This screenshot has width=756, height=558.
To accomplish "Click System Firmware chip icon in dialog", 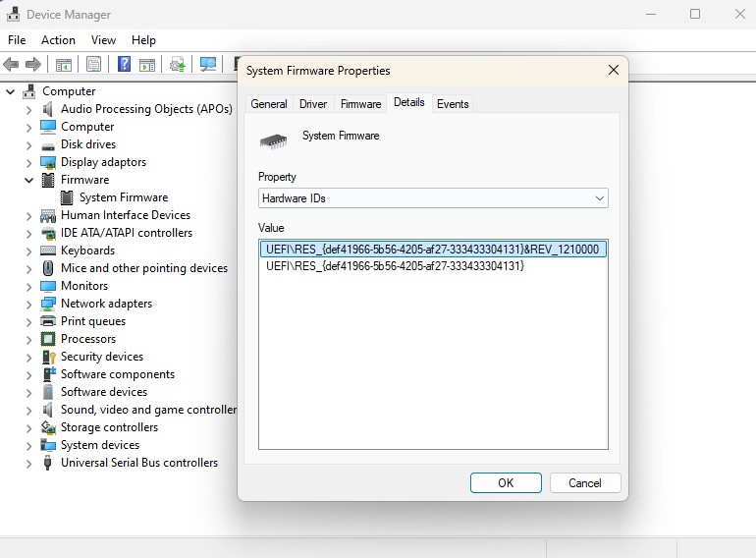I will pos(273,141).
